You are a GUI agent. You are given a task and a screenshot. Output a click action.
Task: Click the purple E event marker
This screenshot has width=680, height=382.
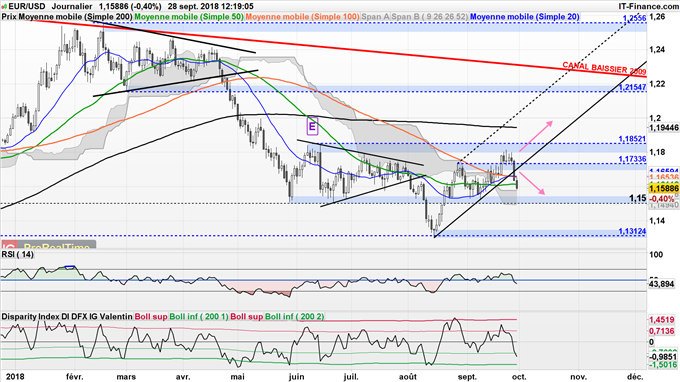point(312,127)
